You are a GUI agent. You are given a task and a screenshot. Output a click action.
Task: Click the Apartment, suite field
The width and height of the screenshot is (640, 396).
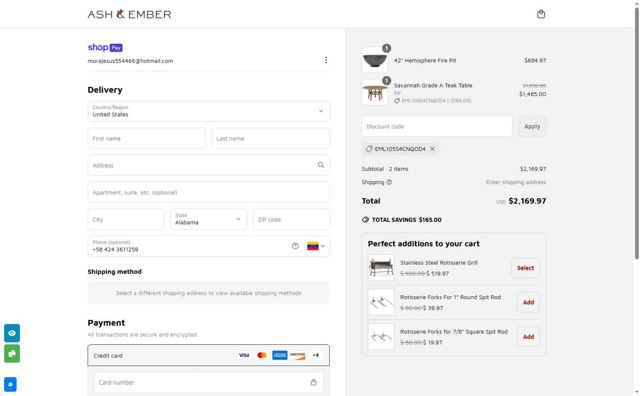(209, 192)
